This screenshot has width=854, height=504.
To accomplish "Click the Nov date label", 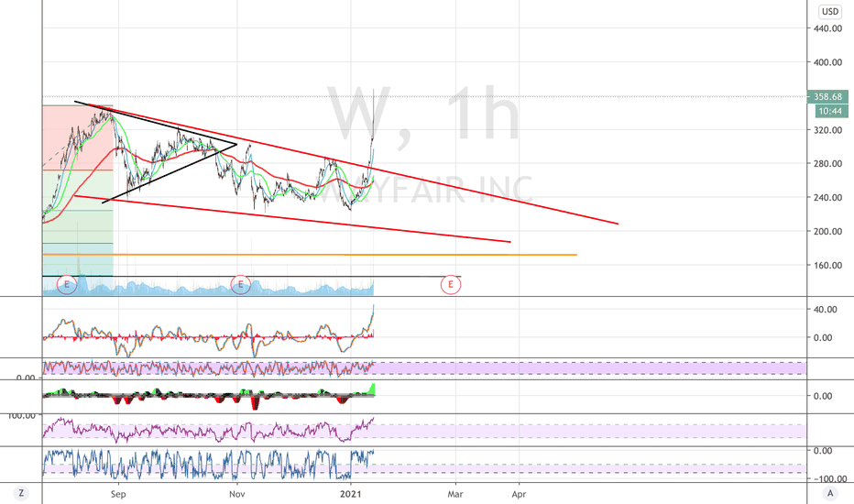I will coord(237,494).
